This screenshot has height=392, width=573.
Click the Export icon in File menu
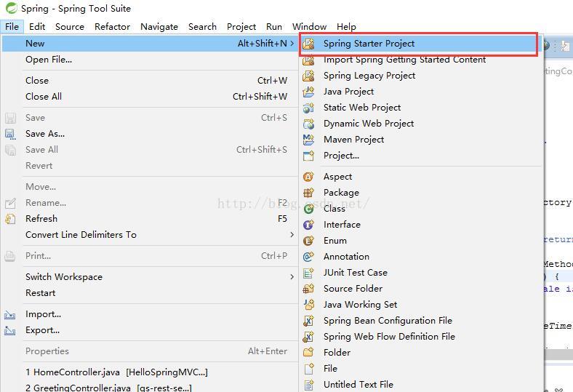tap(10, 331)
